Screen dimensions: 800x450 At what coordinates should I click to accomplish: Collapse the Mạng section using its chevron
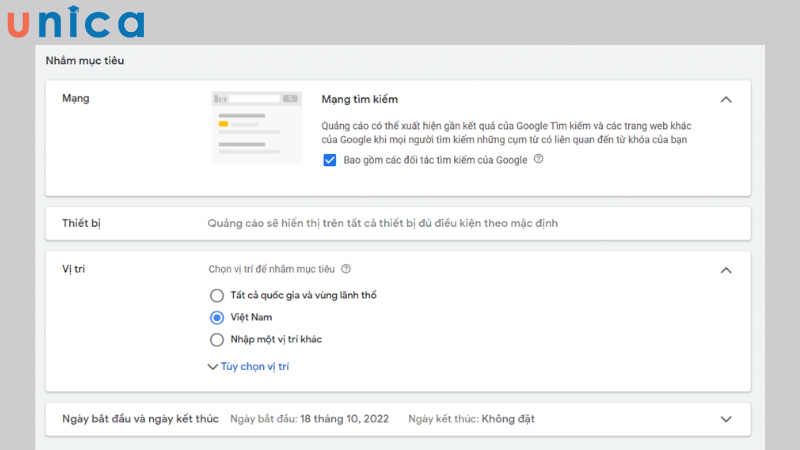pyautogui.click(x=726, y=99)
